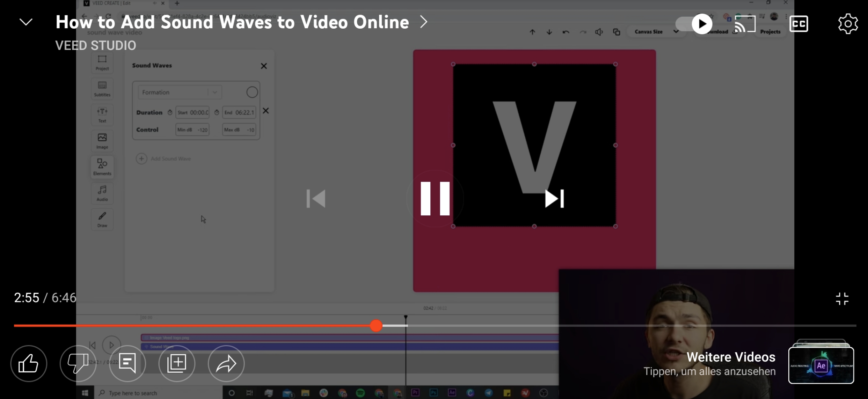This screenshot has width=868, height=399.
Task: Share this video
Action: [226, 363]
